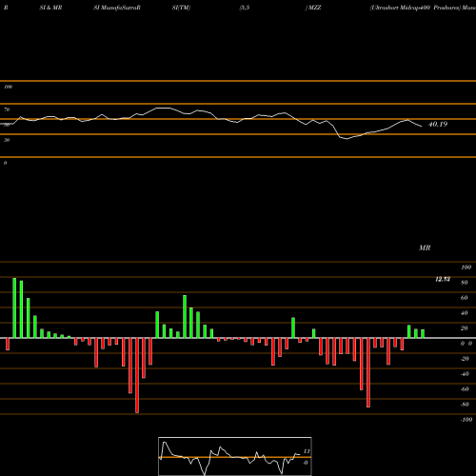Click the 'MZZ' ticker text
The image size is (476, 476).
(x=314, y=8)
